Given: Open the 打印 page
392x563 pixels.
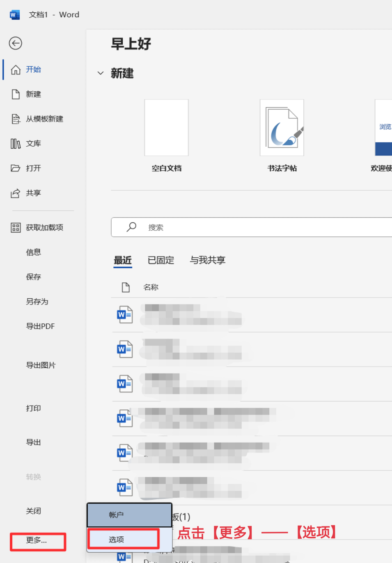Looking at the screenshot, I should pyautogui.click(x=33, y=408).
